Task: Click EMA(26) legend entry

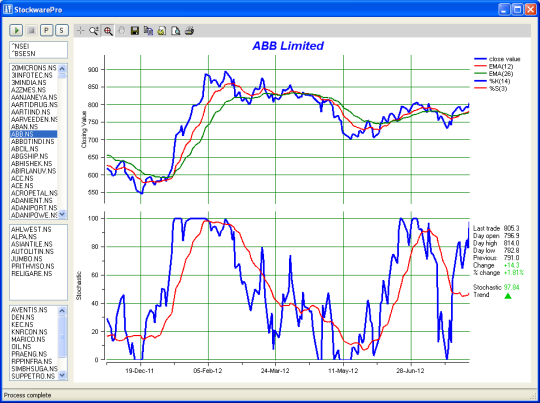Action: [494, 74]
